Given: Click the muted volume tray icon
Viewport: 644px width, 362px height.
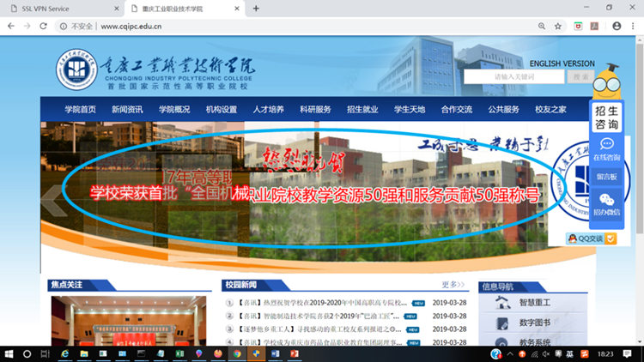Looking at the screenshot, I should pos(546,353).
